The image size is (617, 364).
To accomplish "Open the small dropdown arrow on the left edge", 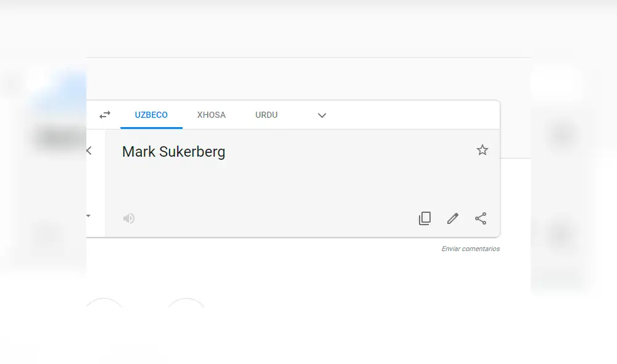I will click(88, 215).
